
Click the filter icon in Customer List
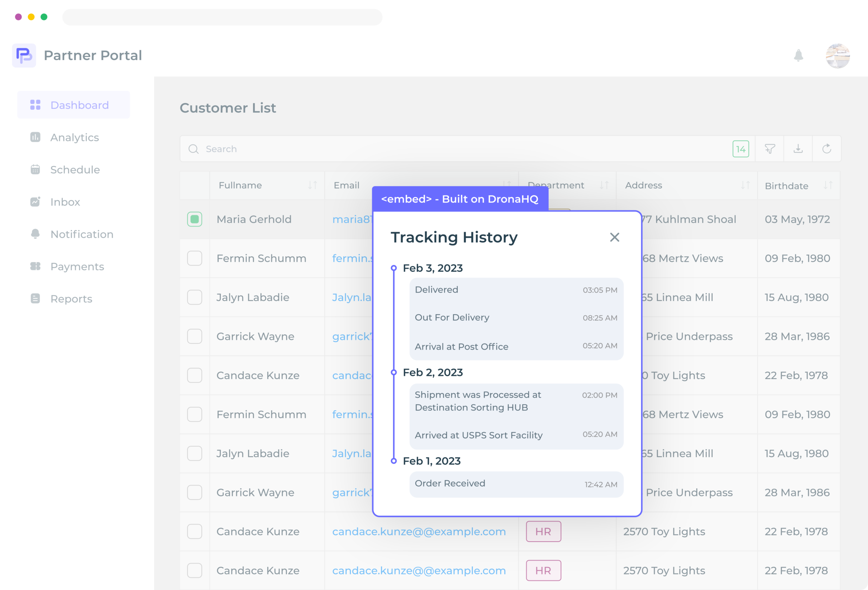point(769,148)
